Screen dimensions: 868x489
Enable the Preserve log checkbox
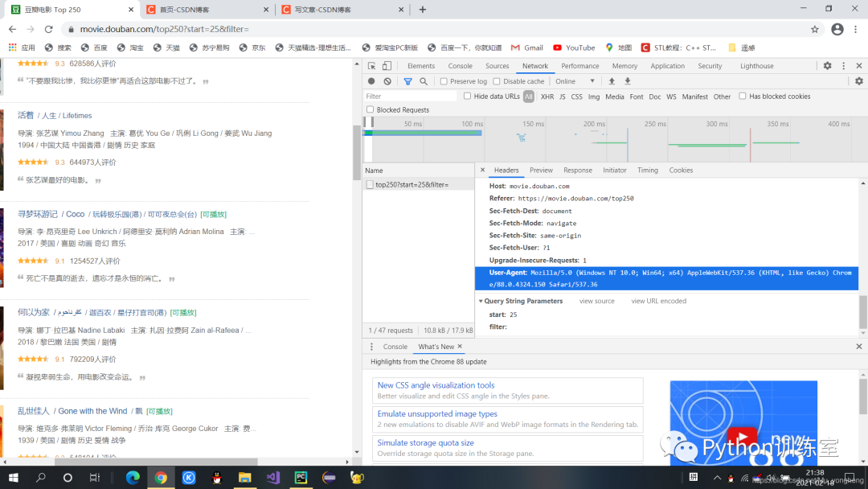444,81
